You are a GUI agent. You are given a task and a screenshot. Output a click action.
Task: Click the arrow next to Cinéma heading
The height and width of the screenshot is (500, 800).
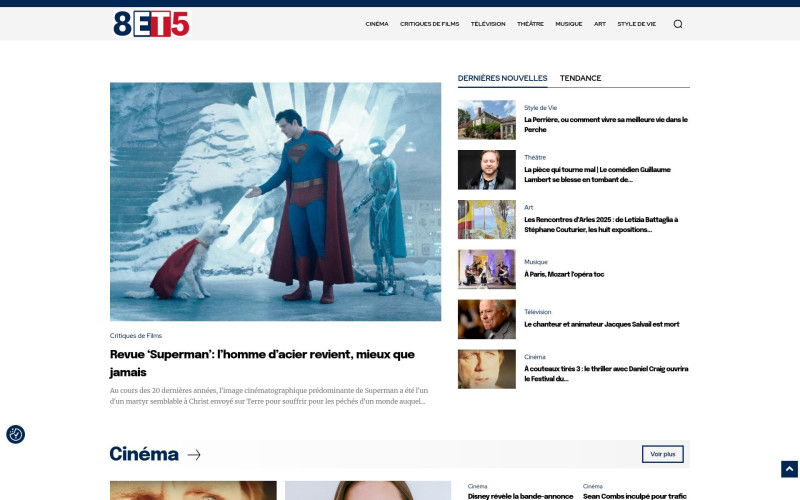[194, 455]
